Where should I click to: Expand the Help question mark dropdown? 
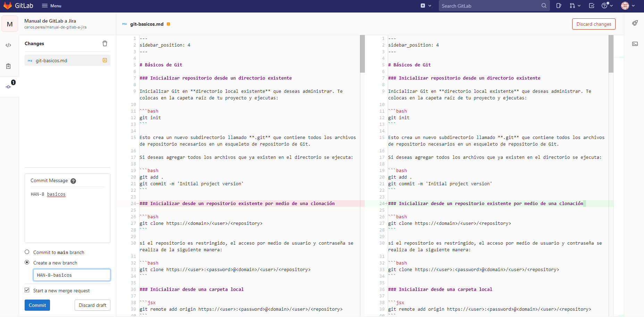[607, 6]
